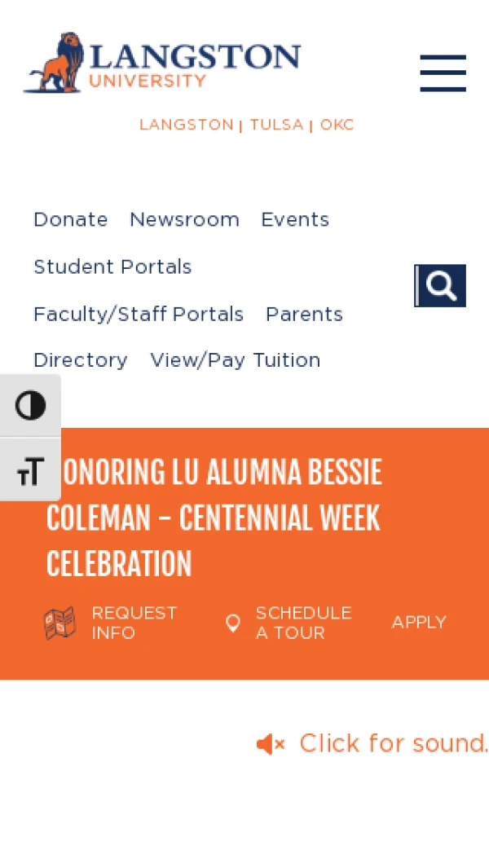This screenshot has width=489, height=868.
Task: Click the View/Pay Tuition link
Action: [236, 360]
